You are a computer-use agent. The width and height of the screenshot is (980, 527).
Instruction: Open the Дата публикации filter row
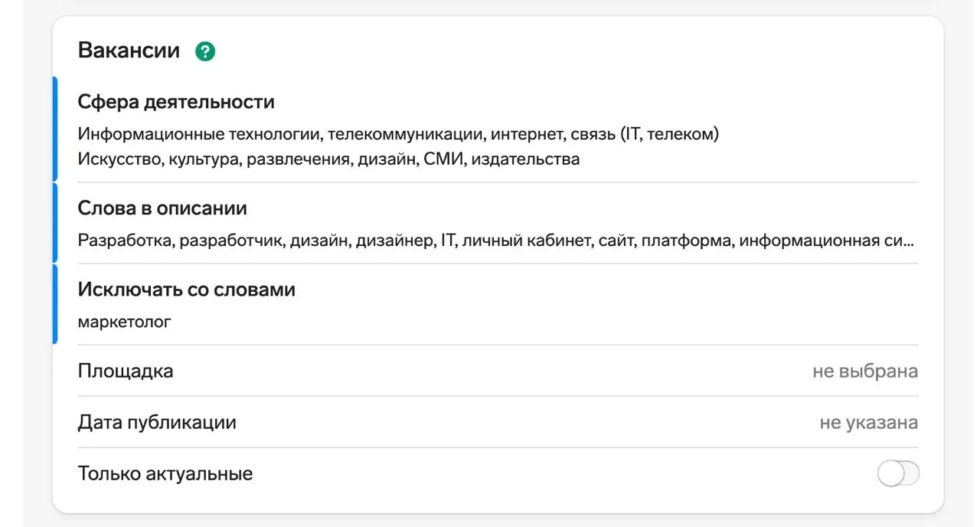click(x=157, y=422)
